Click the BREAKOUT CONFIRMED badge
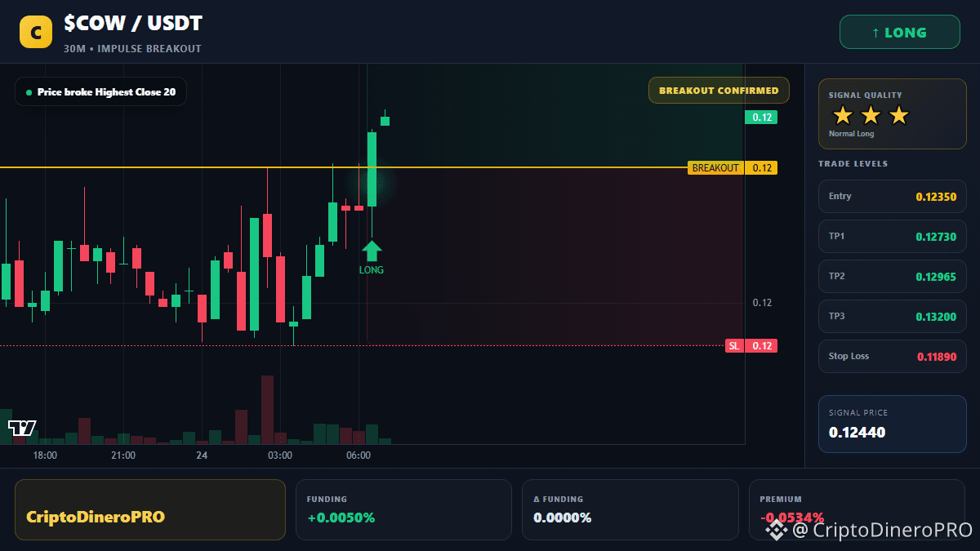Screen dimensions: 980x551 click(x=719, y=91)
